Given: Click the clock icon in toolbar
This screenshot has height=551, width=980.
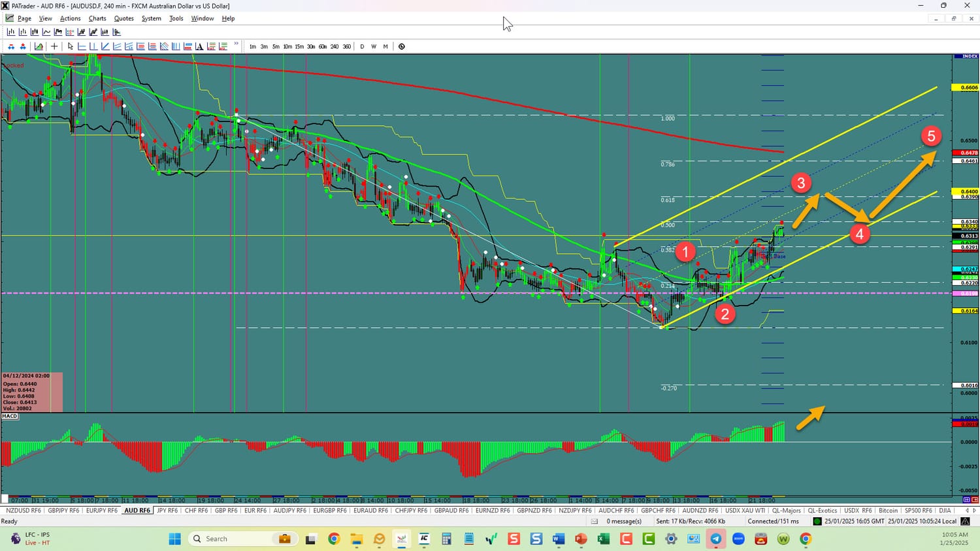Looking at the screenshot, I should pyautogui.click(x=402, y=46).
